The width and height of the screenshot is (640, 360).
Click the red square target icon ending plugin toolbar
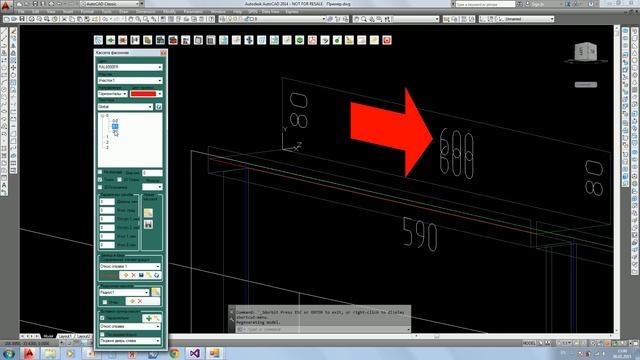tap(387, 40)
